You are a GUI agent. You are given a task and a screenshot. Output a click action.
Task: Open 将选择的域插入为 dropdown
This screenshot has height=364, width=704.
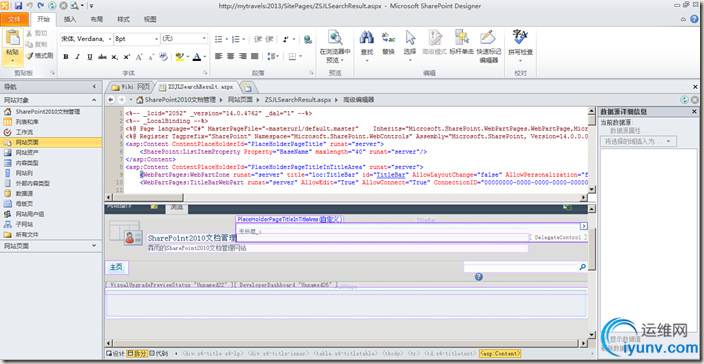[638, 141]
